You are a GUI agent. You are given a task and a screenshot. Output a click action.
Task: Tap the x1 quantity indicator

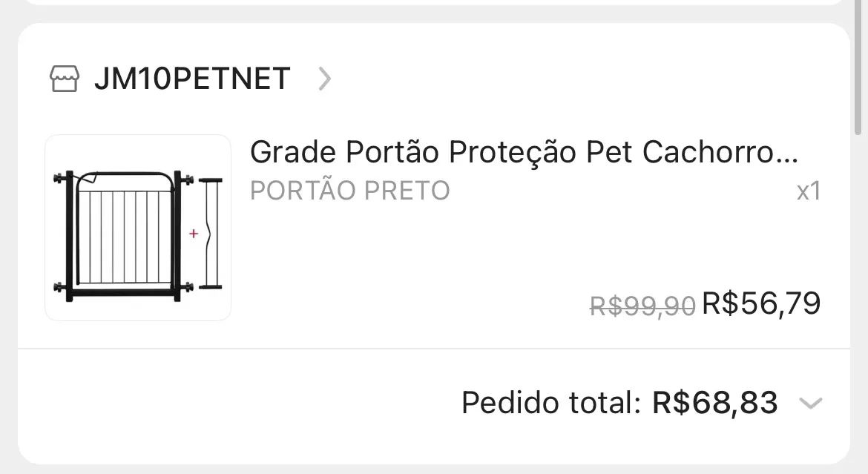809,191
